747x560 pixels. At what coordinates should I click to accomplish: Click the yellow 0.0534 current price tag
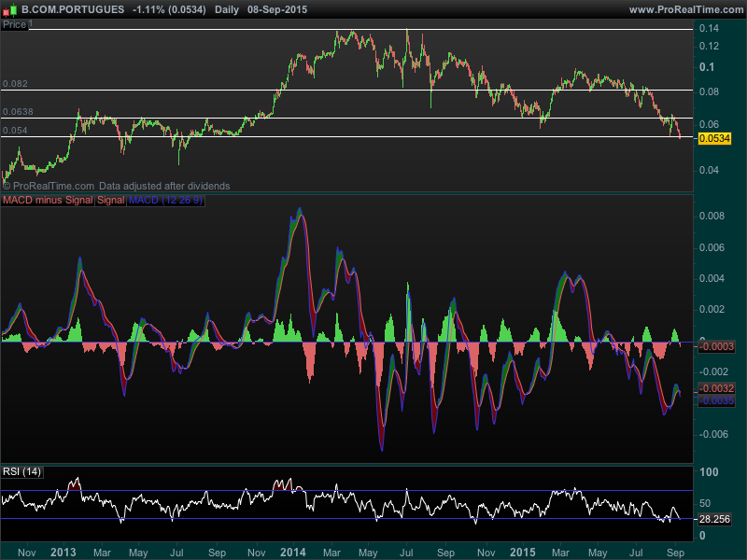pyautogui.click(x=714, y=138)
